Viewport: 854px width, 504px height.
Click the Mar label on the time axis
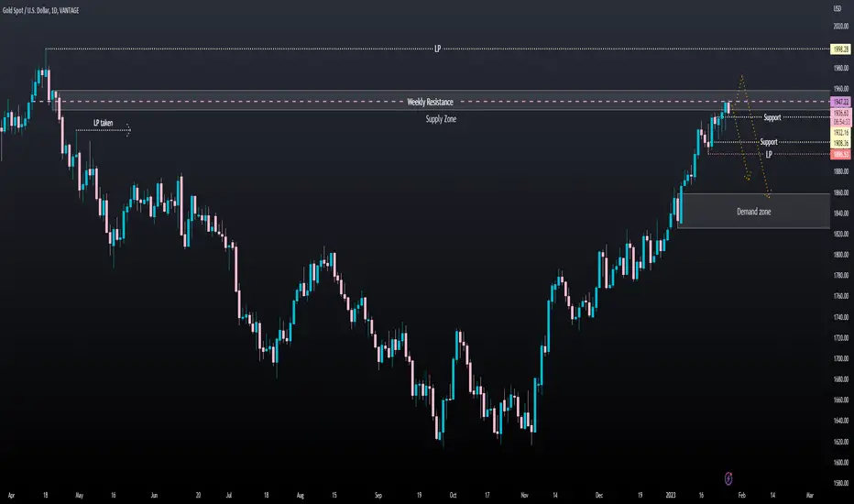click(x=810, y=495)
